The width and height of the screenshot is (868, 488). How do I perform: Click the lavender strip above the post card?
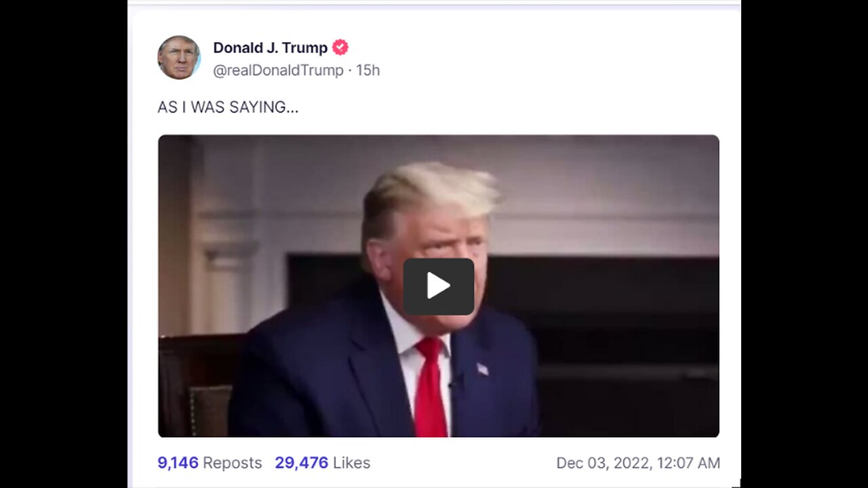(434, 4)
